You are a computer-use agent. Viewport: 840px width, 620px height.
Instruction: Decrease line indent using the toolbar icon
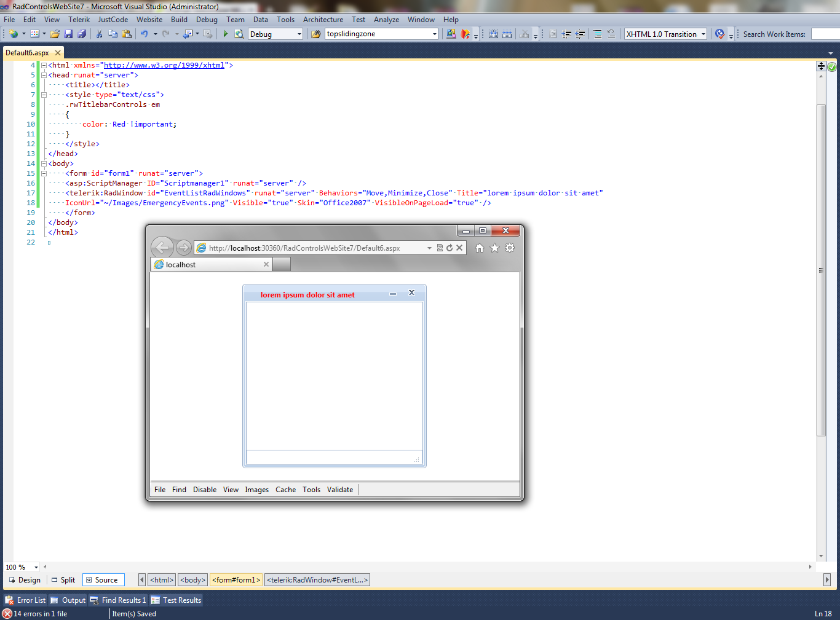pyautogui.click(x=566, y=34)
